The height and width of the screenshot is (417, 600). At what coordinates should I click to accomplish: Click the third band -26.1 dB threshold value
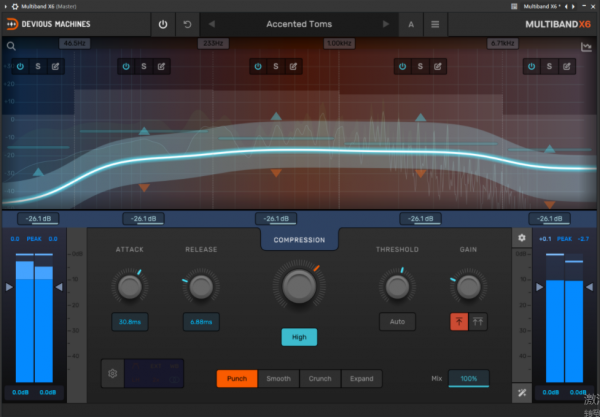coord(276,219)
